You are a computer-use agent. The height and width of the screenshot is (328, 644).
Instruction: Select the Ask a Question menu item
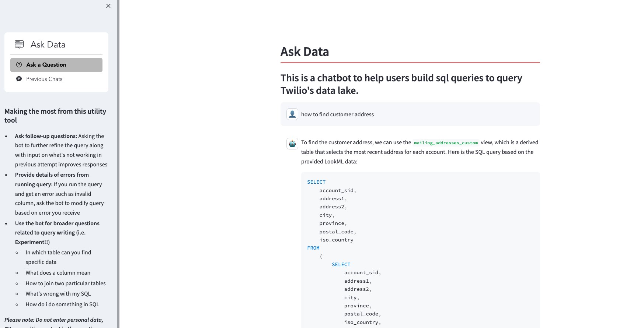pos(56,65)
